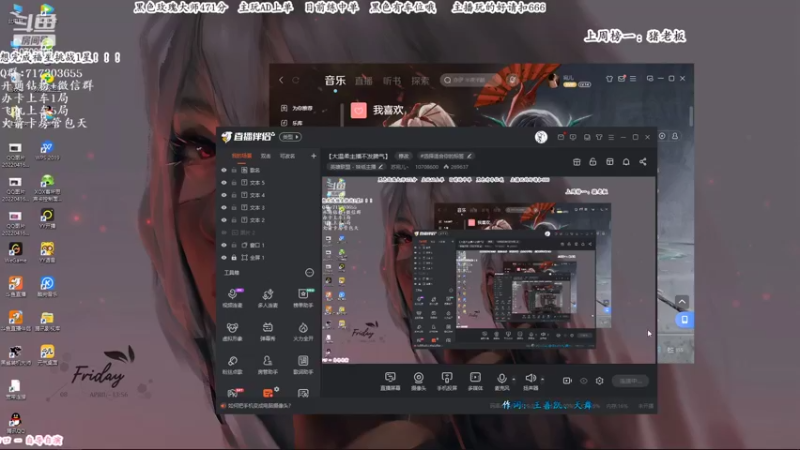
Task: Switch to the 听书 tab in the music player
Action: click(x=392, y=81)
